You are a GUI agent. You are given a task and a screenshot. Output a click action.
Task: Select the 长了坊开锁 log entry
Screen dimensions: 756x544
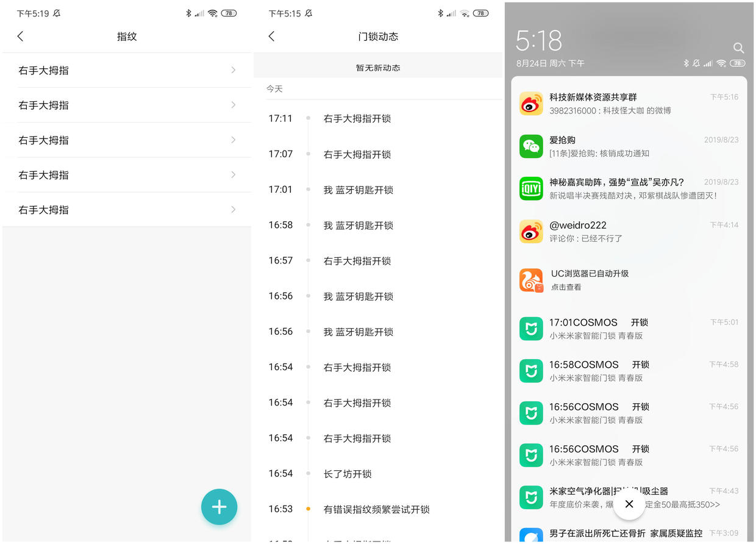tap(348, 474)
